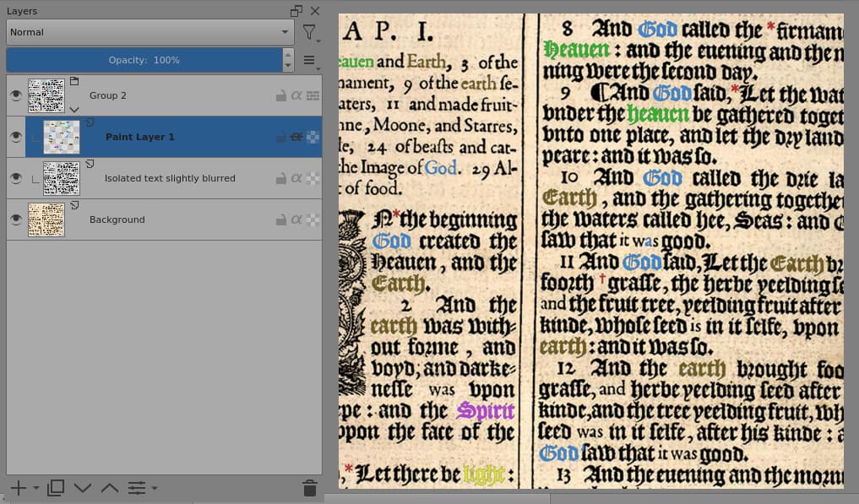Add a new layer with the plus button

coord(19,488)
